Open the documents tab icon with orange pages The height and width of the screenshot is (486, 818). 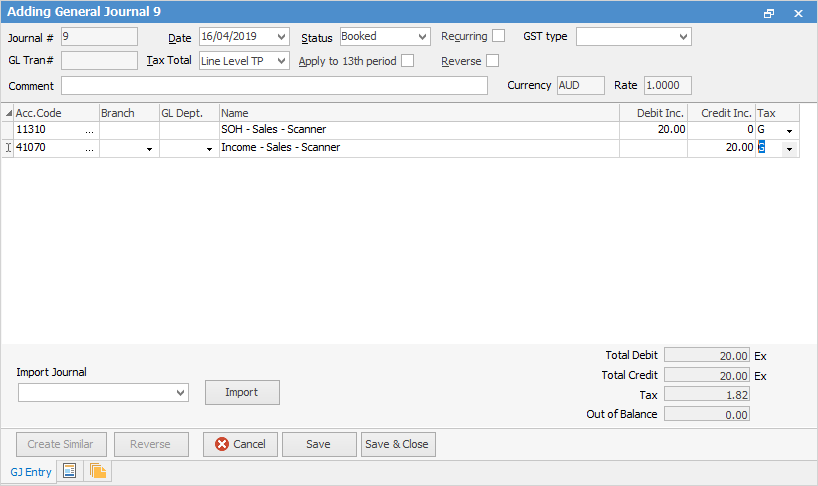tap(97, 471)
